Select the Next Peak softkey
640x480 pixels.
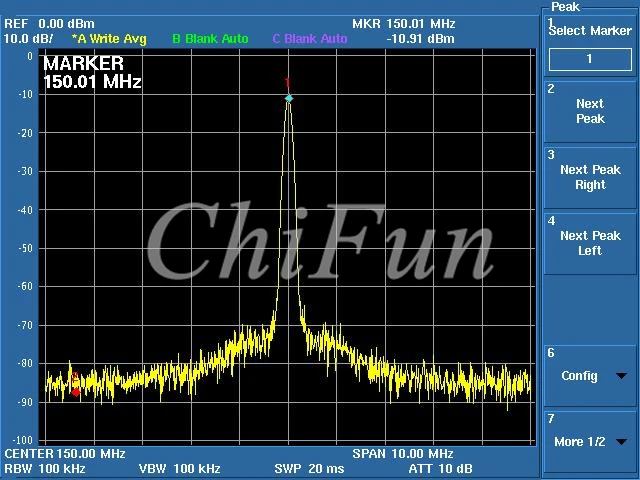590,111
